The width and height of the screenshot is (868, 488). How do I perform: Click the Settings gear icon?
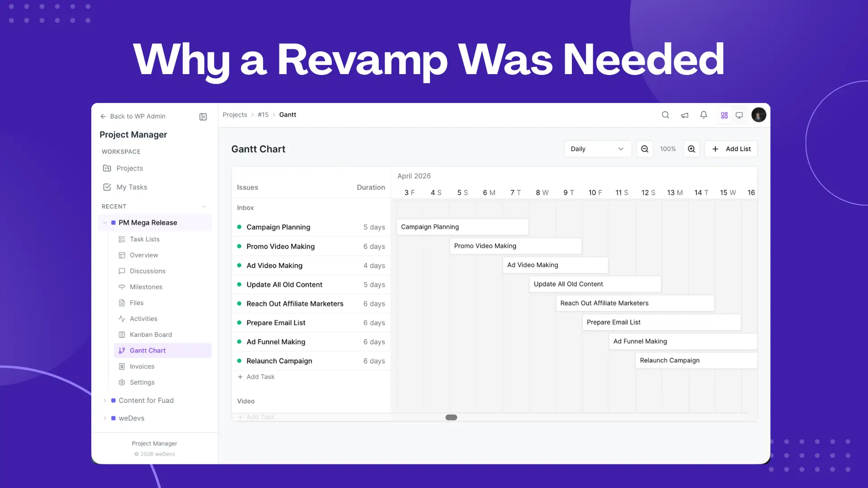coord(122,382)
